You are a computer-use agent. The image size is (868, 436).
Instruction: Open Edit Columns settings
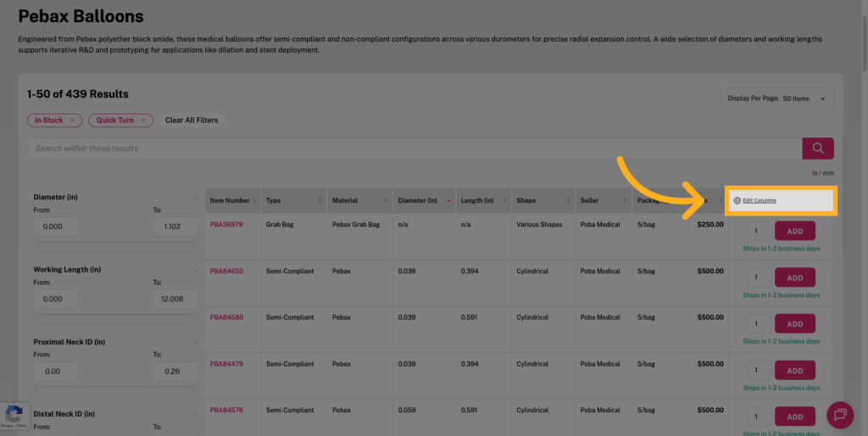(754, 200)
